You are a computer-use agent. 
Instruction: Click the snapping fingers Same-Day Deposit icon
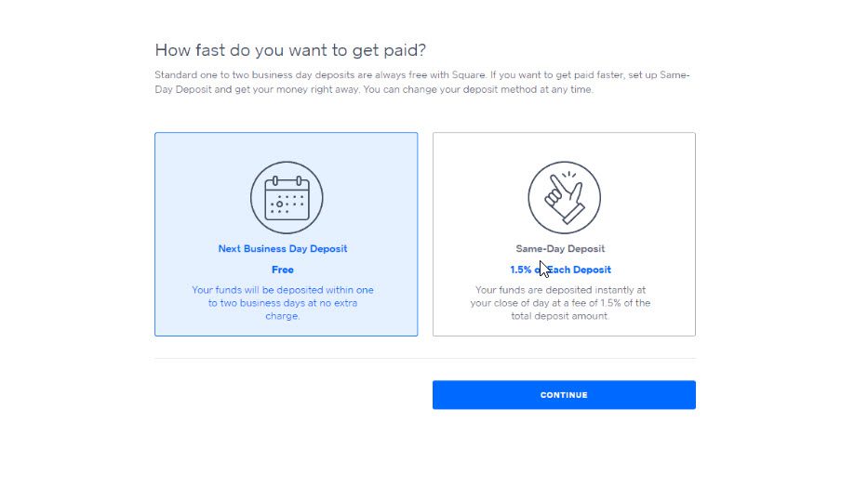[x=564, y=197]
